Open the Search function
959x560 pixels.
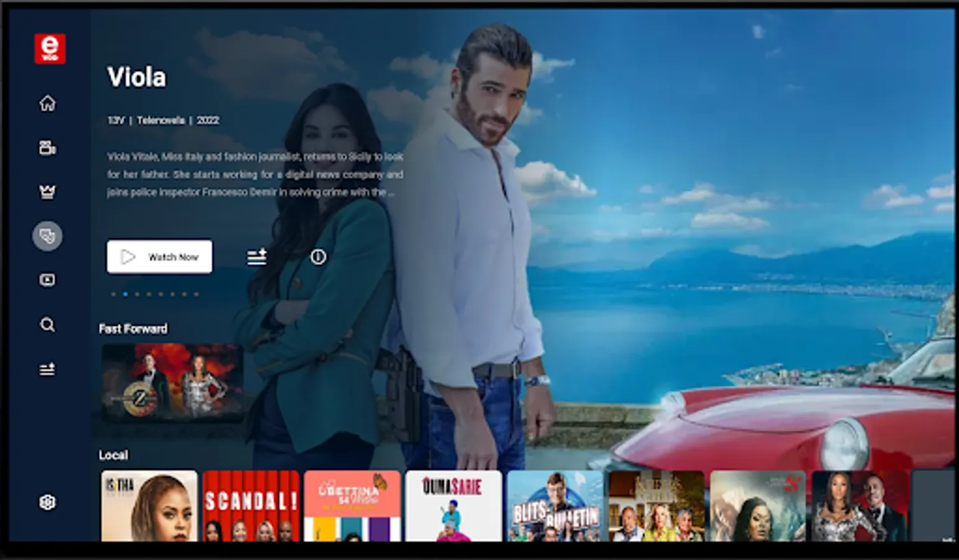point(48,325)
